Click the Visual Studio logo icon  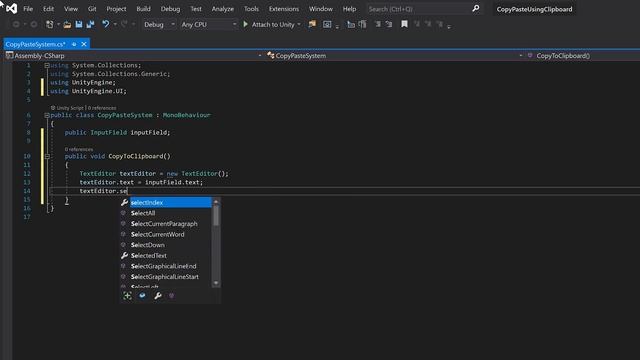coord(12,8)
